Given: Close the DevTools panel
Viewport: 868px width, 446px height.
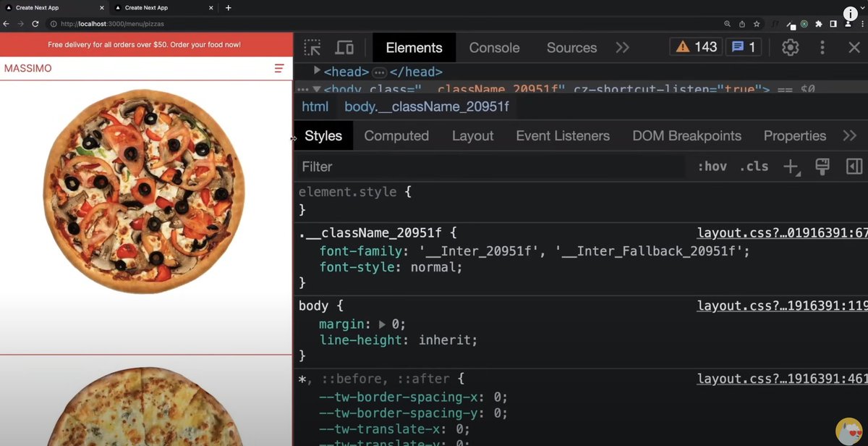Looking at the screenshot, I should (854, 48).
